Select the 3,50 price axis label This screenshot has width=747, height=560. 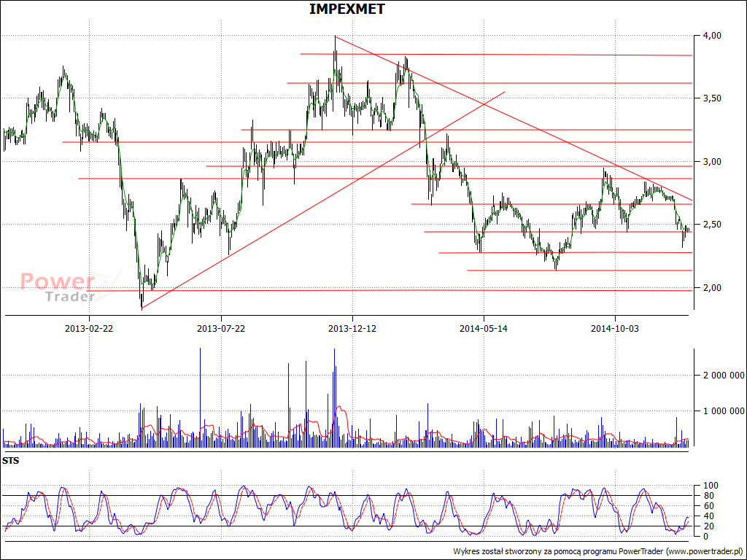711,98
